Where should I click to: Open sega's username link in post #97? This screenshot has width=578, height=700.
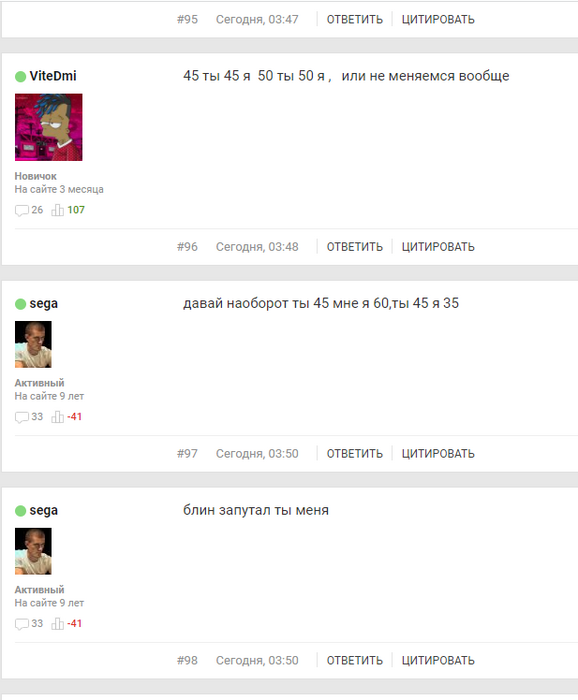coord(43,304)
